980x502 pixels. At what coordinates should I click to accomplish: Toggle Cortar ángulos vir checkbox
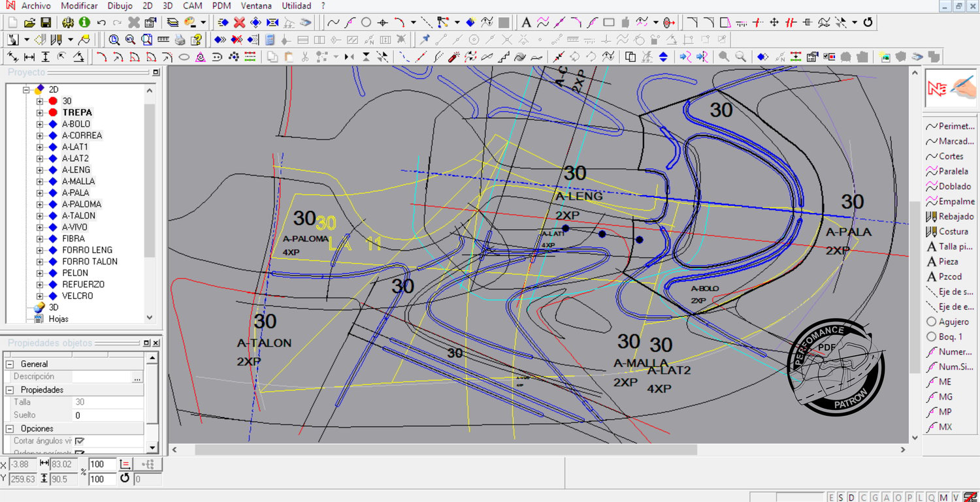coord(80,441)
